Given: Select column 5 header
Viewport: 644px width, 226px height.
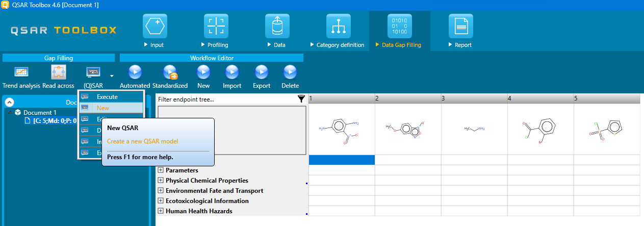Looking at the screenshot, I should coord(607,98).
